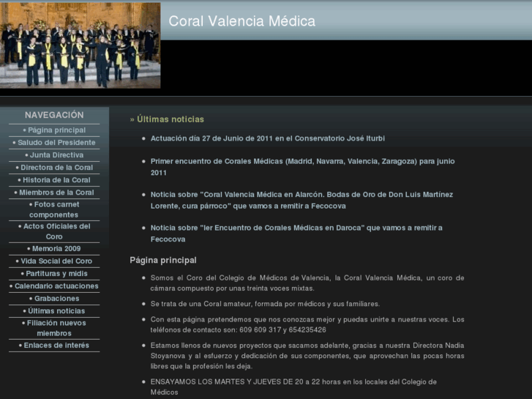
Task: Click the choir group photo in header
Action: click(x=80, y=45)
